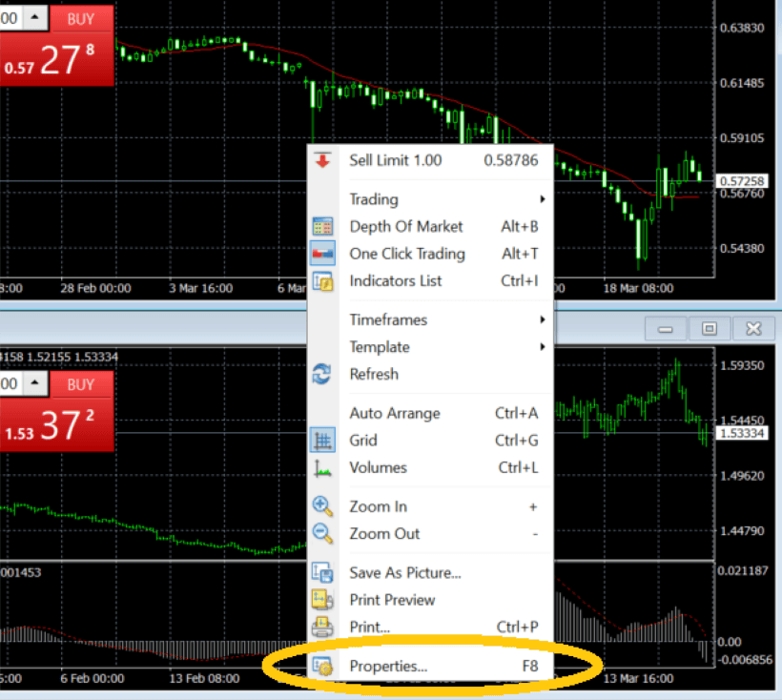Open Properties... menu entry

[x=430, y=666]
